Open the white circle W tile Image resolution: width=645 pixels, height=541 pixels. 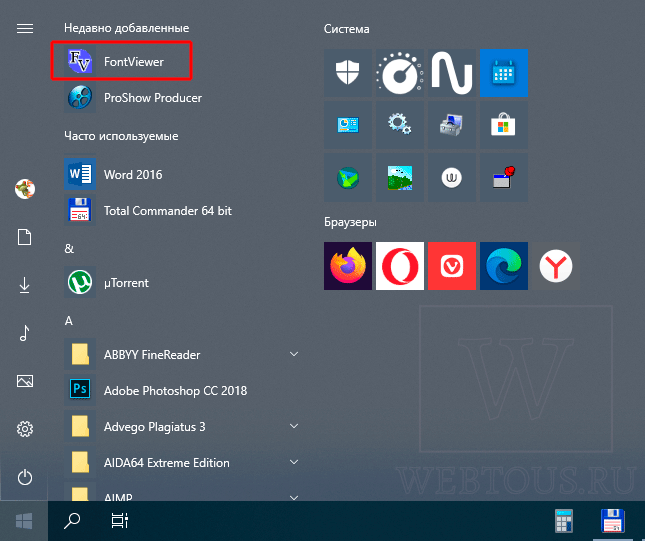(452, 177)
